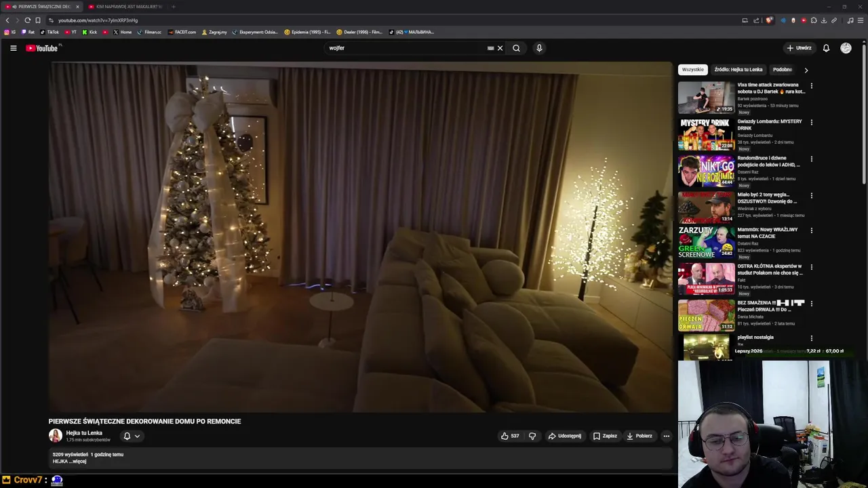The width and height of the screenshot is (868, 488).
Task: Clear the search box with the X
Action: (500, 48)
